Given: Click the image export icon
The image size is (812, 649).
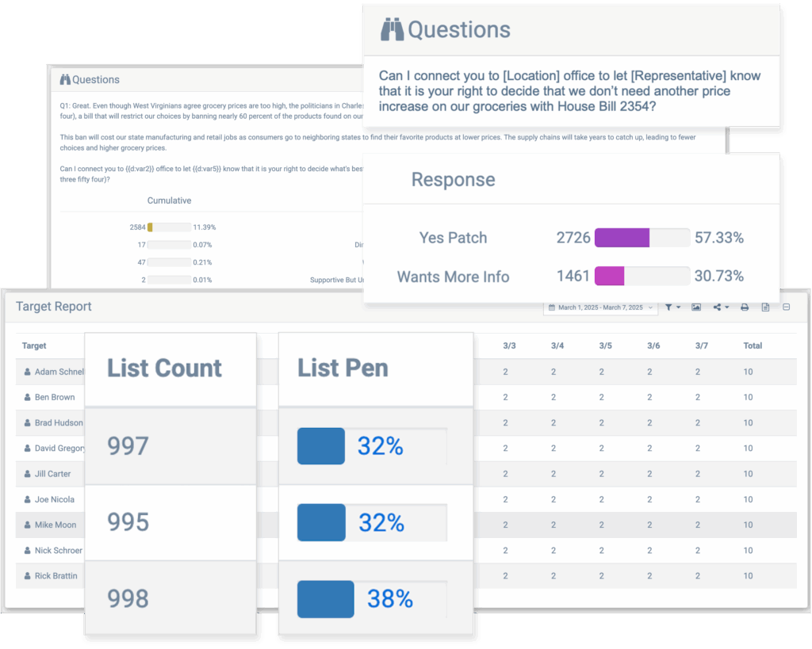Looking at the screenshot, I should tap(696, 307).
